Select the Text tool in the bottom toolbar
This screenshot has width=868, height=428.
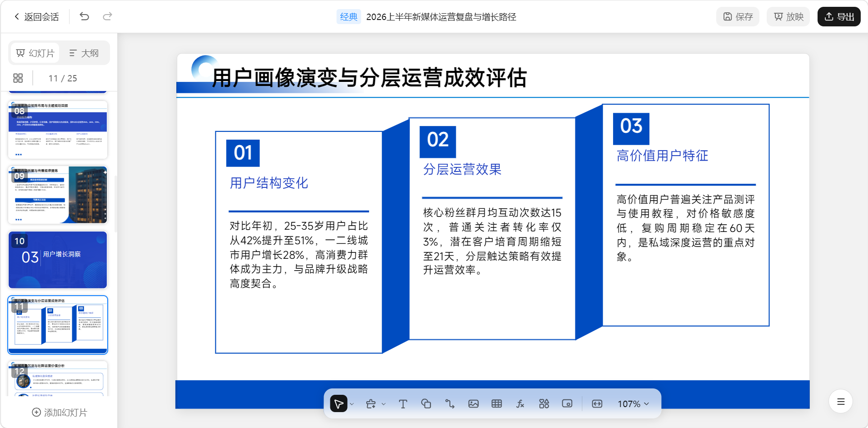click(x=403, y=404)
